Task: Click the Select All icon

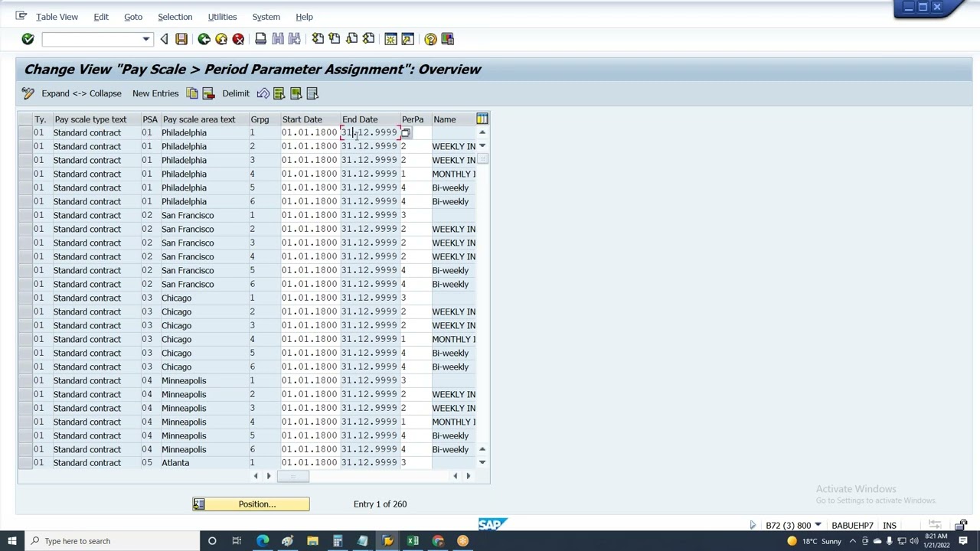Action: [x=279, y=93]
